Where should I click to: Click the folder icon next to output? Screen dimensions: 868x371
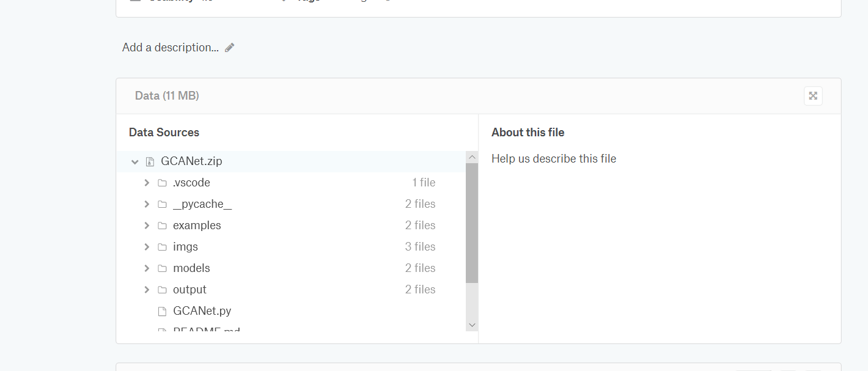pyautogui.click(x=162, y=290)
